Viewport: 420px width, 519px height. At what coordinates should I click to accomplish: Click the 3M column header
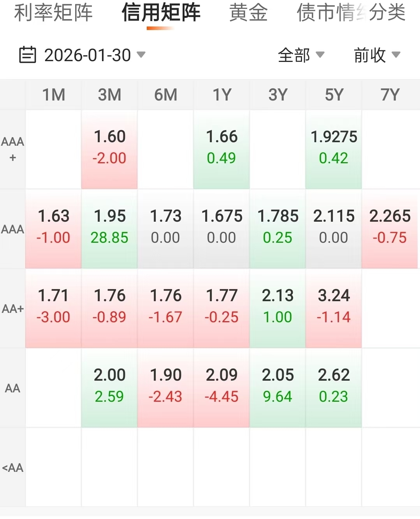[x=109, y=95]
